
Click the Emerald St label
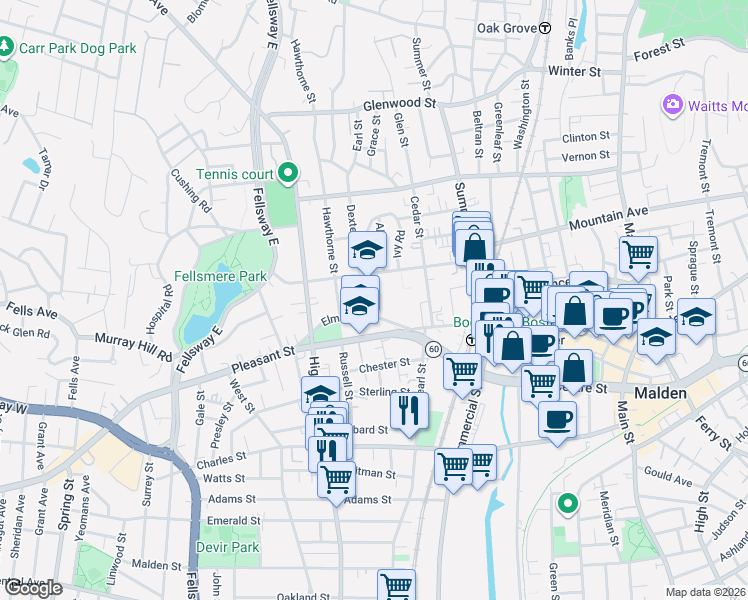click(x=234, y=520)
